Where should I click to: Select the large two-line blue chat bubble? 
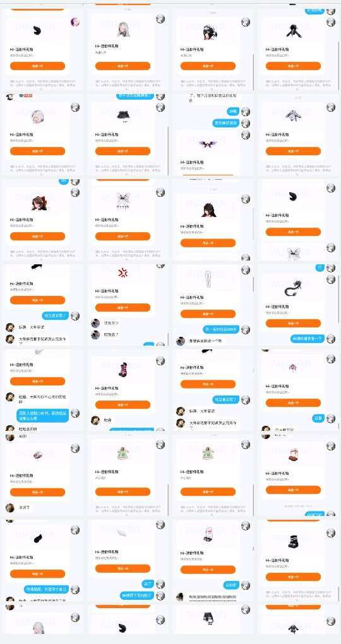43,415
